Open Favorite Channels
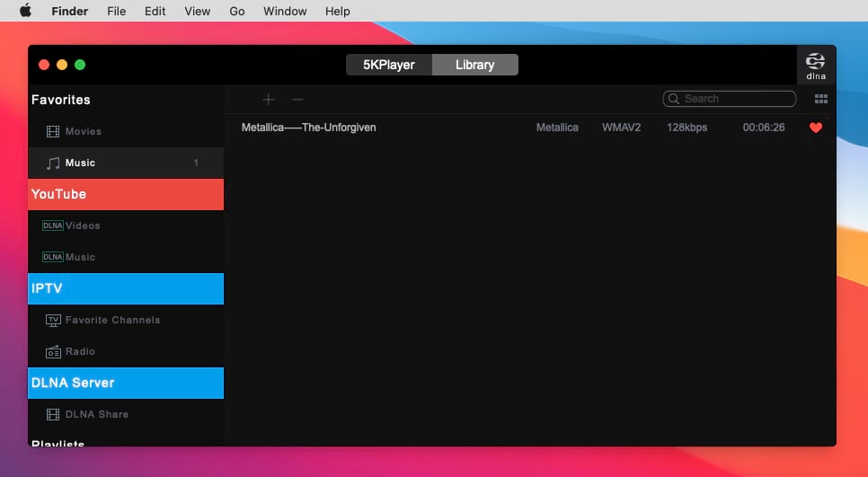Image resolution: width=868 pixels, height=477 pixels. tap(126, 320)
